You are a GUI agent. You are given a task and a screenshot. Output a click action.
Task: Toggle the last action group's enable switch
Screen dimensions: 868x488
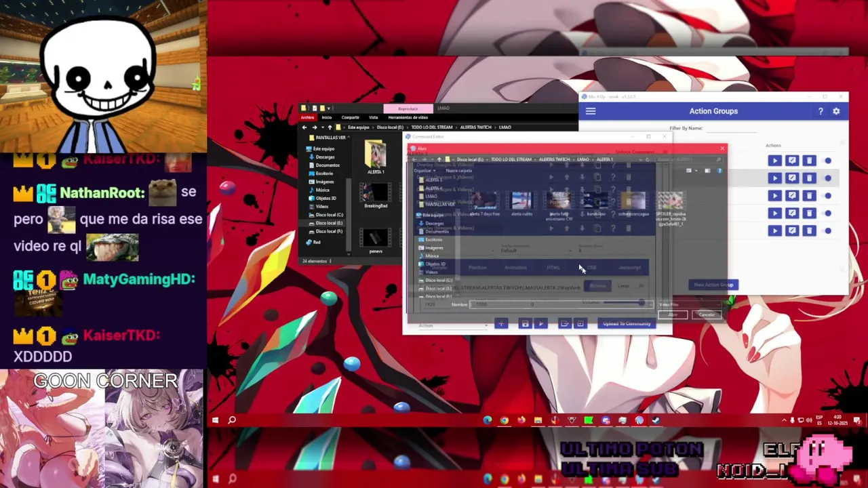tap(828, 231)
